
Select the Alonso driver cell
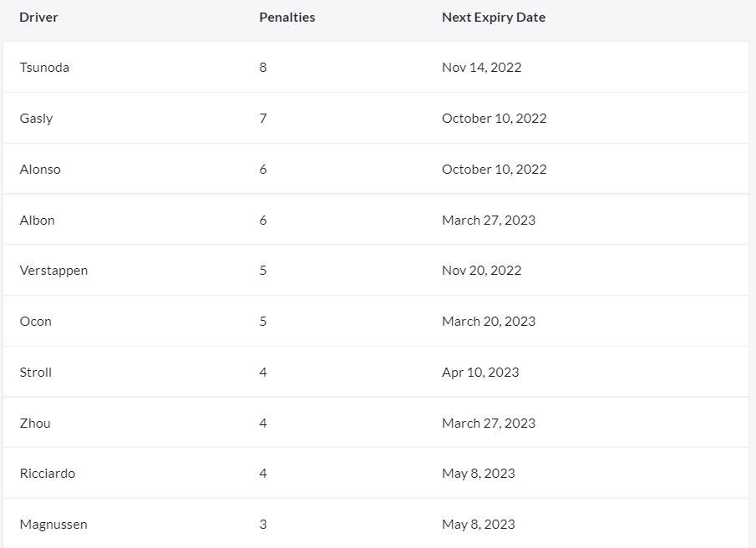tap(40, 170)
